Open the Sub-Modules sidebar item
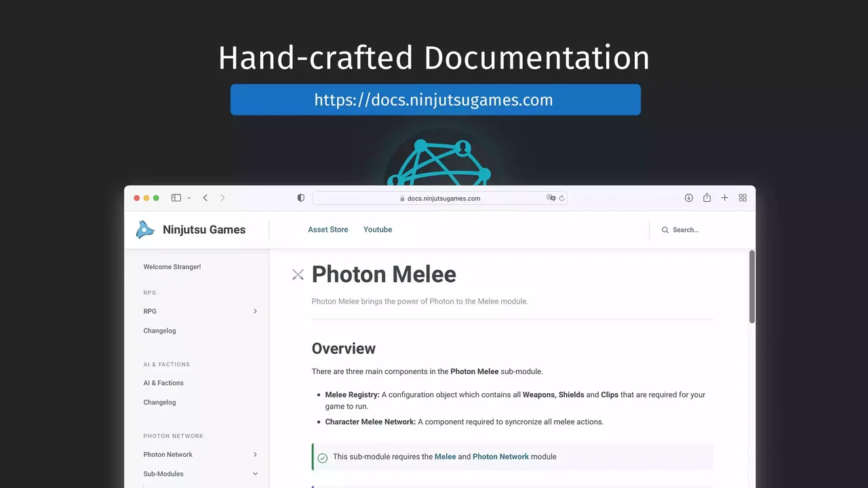This screenshot has height=488, width=868. click(163, 474)
